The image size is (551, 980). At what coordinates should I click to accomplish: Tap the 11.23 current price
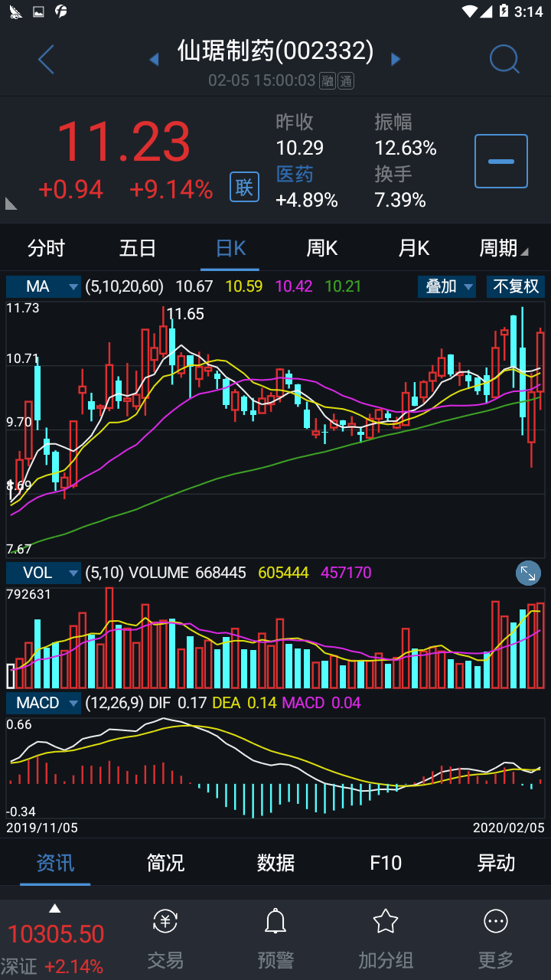coord(123,142)
